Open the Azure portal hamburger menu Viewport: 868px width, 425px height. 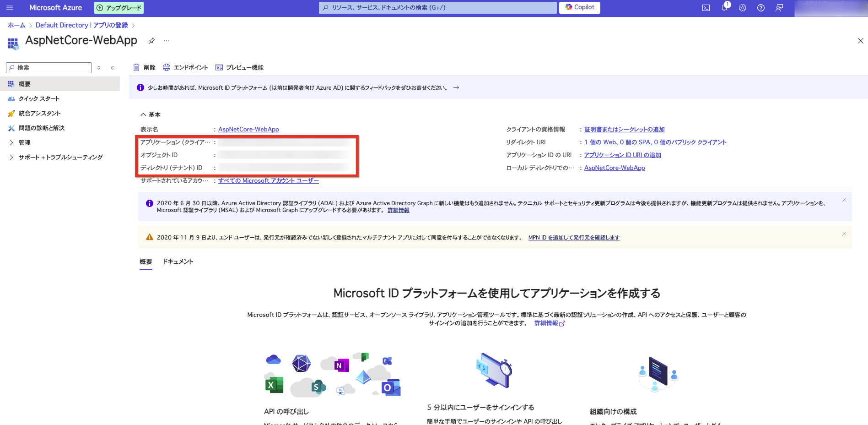(x=10, y=8)
